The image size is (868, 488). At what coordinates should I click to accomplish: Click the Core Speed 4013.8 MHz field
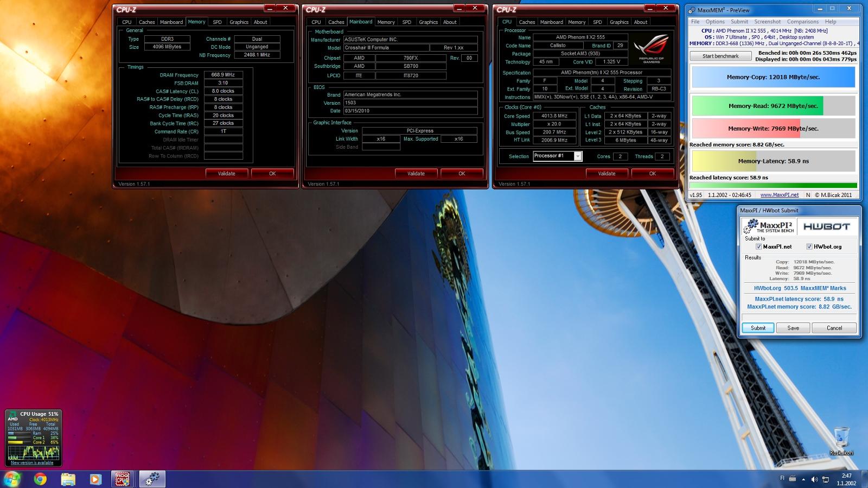click(x=554, y=116)
